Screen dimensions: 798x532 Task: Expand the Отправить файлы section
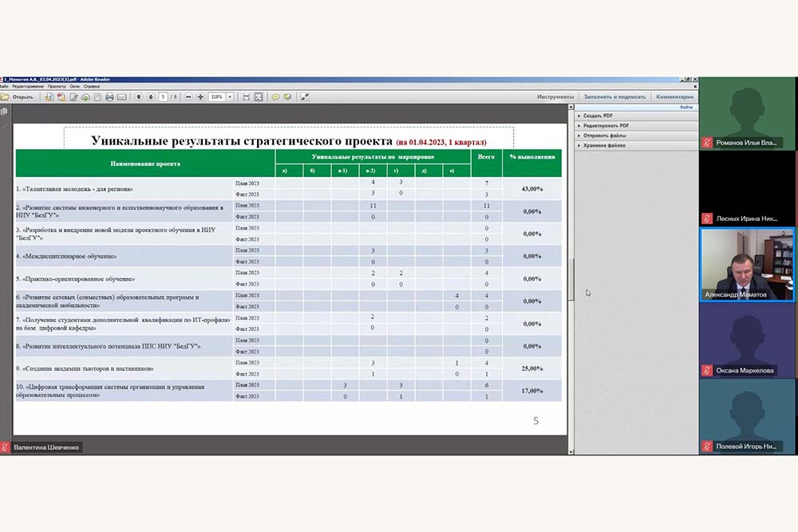(x=603, y=136)
